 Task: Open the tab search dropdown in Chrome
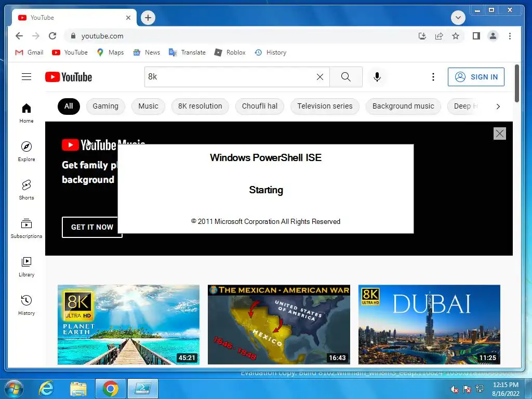458,18
